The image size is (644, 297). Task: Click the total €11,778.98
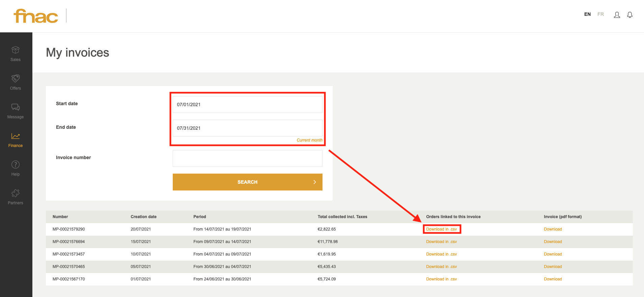[328, 242]
